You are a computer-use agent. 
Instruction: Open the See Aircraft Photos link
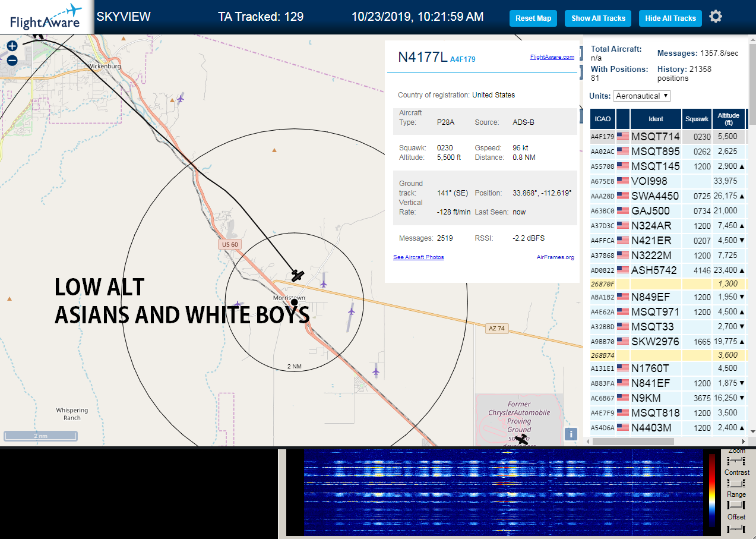[x=418, y=257]
